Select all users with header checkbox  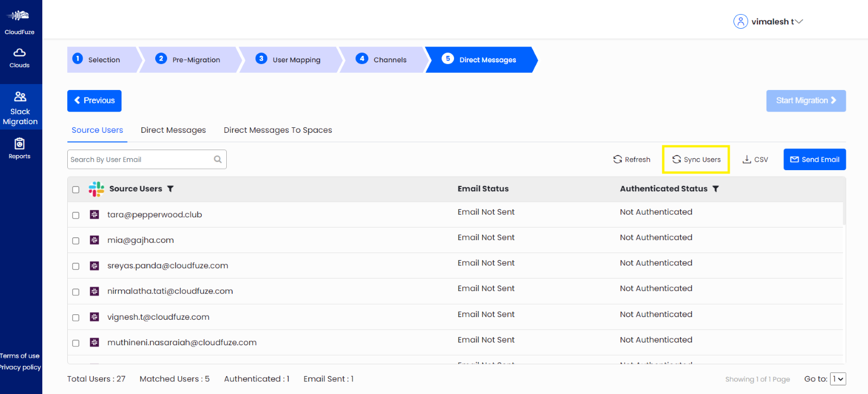coord(76,190)
